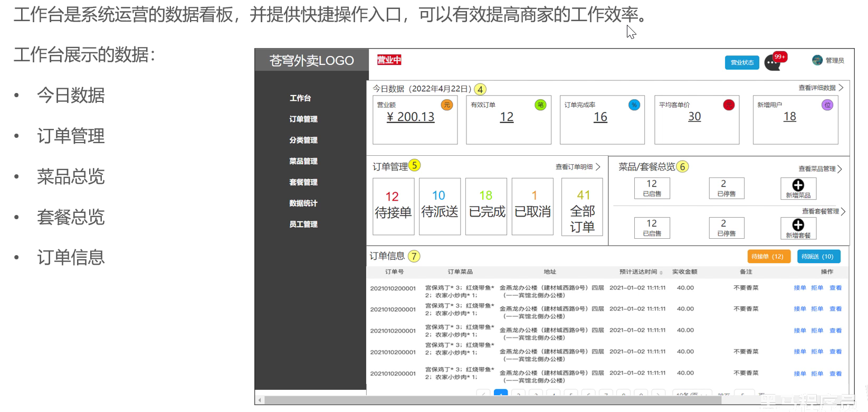The height and width of the screenshot is (412, 868).
Task: Click the orange 元 icon in 营业额 card
Action: pos(447,105)
